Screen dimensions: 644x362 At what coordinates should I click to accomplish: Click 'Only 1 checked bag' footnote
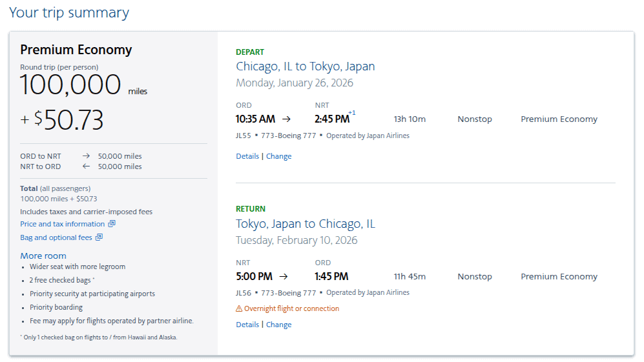100,337
